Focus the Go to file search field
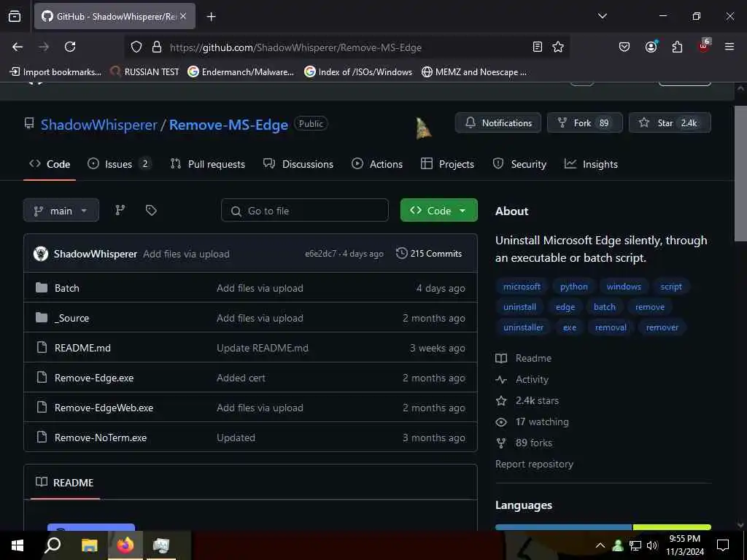This screenshot has width=747, height=560. click(305, 211)
